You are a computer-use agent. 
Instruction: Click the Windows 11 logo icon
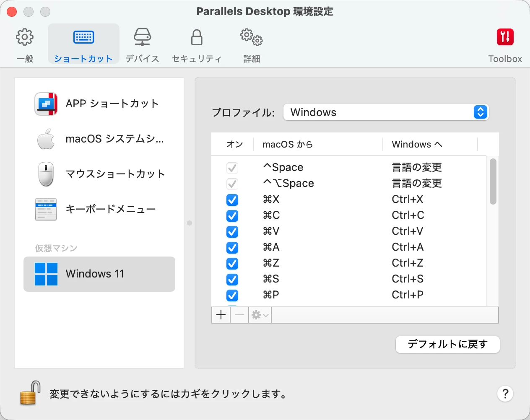[x=46, y=274]
